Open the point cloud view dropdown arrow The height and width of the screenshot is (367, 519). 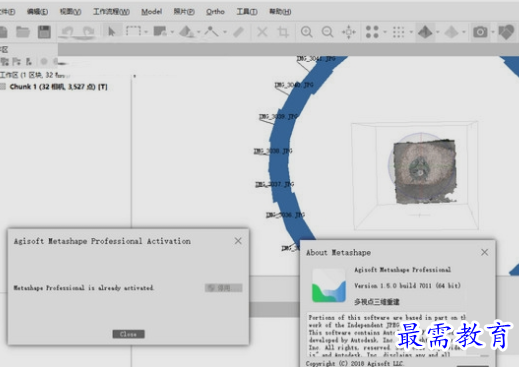point(385,32)
